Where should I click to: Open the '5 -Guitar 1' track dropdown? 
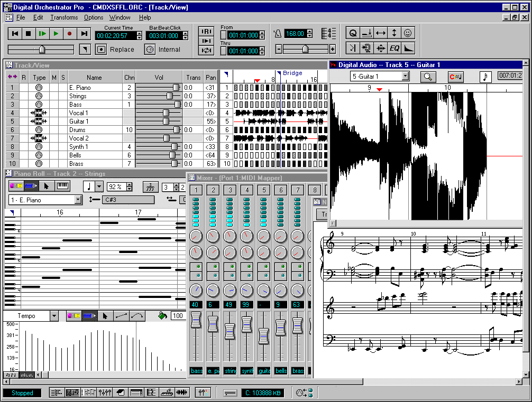pos(405,76)
